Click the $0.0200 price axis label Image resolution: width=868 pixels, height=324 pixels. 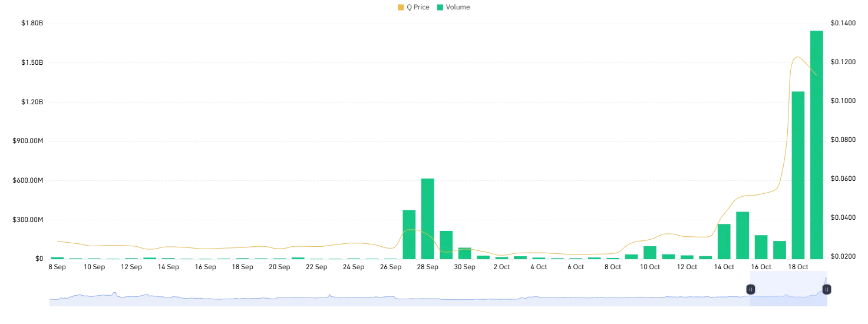pos(843,257)
